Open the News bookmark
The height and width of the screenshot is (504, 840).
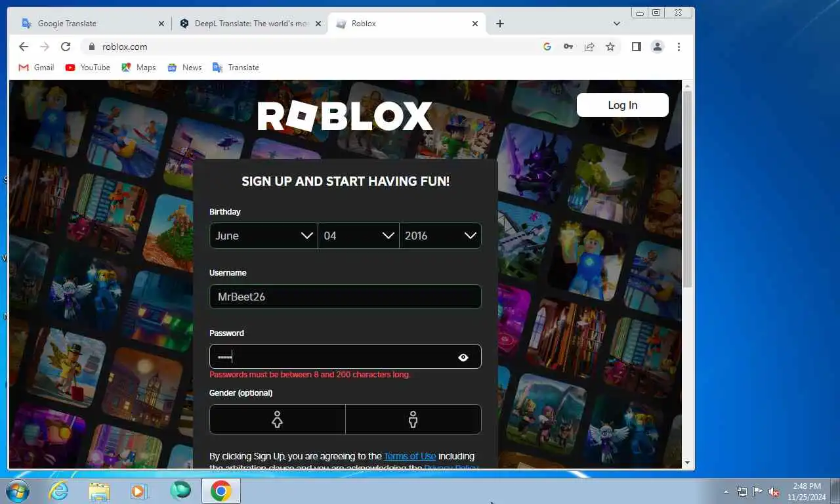(x=184, y=68)
